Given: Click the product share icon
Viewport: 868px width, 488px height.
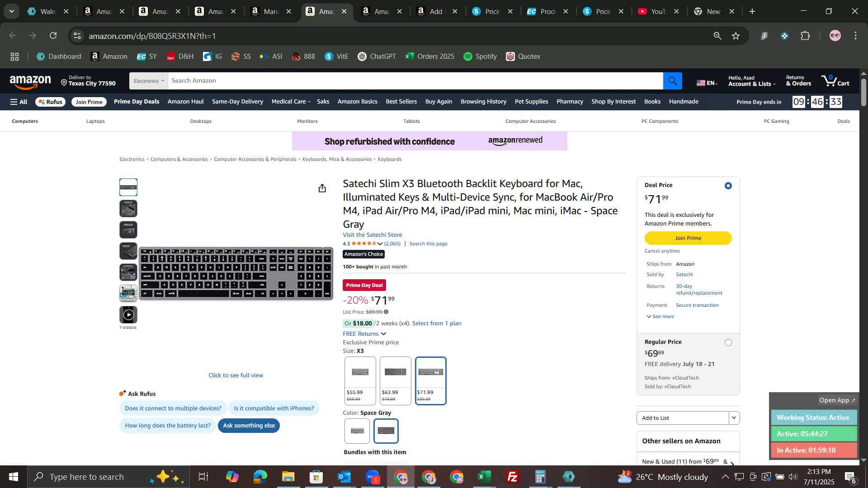Looking at the screenshot, I should (322, 188).
